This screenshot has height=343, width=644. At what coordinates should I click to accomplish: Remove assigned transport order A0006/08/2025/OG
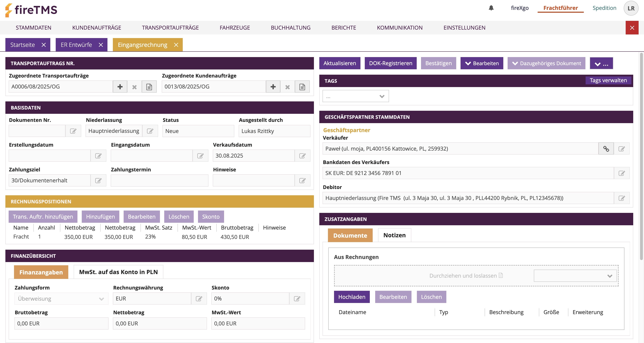pos(135,87)
